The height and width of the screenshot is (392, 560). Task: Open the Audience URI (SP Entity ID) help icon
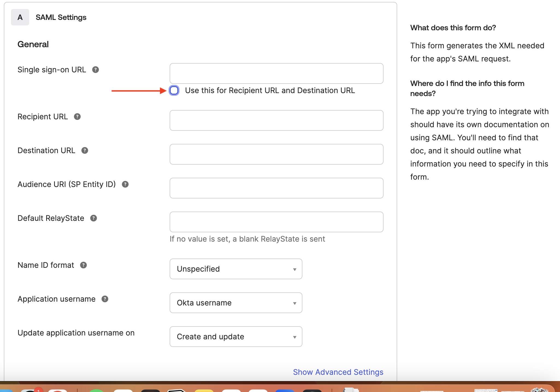click(125, 184)
